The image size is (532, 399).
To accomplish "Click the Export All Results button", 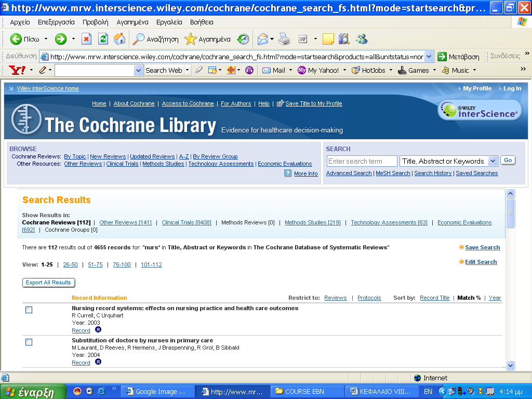I will point(48,283).
